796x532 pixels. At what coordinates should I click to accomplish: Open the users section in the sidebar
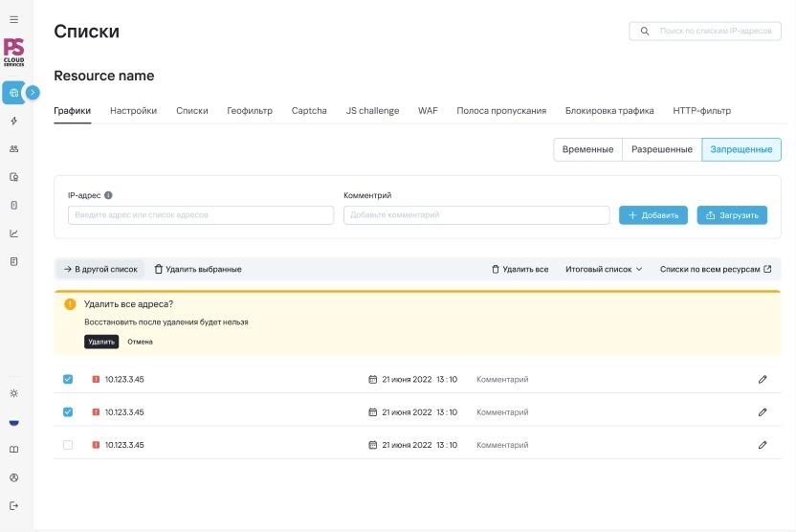(14, 148)
